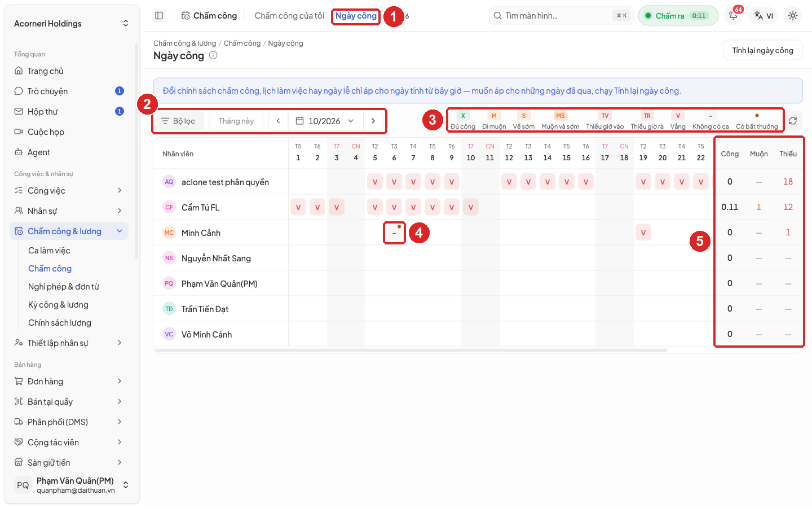The image size is (812, 508).
Task: Expand Nhân sự sidebar group
Action: (x=69, y=211)
